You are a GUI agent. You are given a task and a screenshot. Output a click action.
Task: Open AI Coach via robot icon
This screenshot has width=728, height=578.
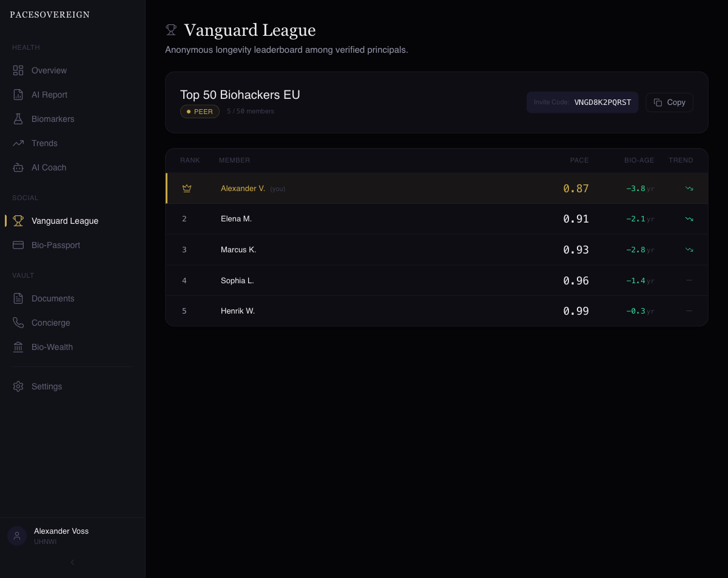click(x=18, y=167)
